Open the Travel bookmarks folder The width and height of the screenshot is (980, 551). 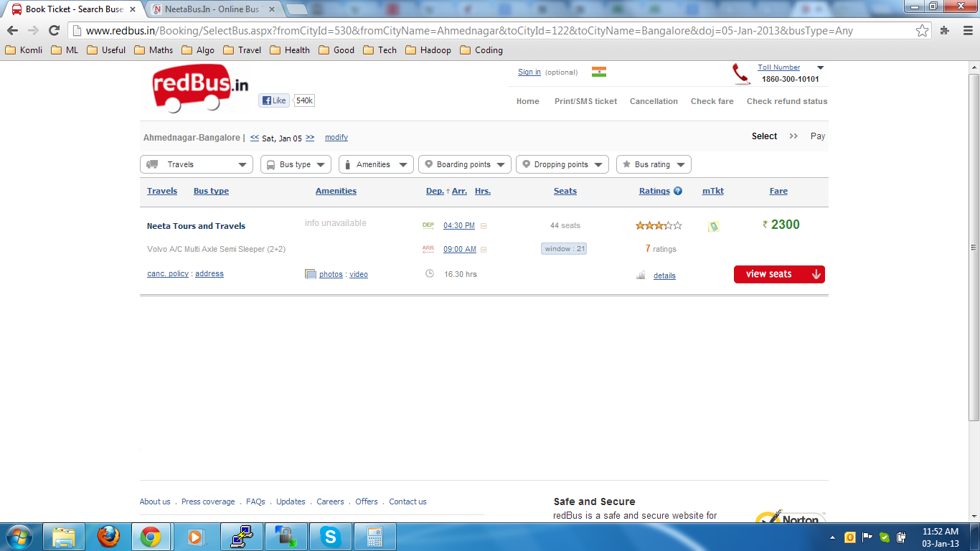point(242,50)
